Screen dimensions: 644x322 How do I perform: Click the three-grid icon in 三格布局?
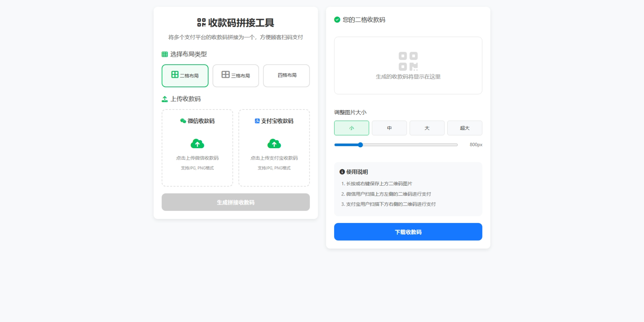click(225, 75)
